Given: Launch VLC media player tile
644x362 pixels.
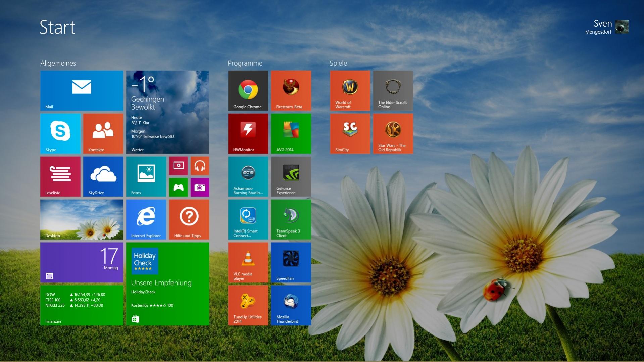Looking at the screenshot, I should click(248, 262).
